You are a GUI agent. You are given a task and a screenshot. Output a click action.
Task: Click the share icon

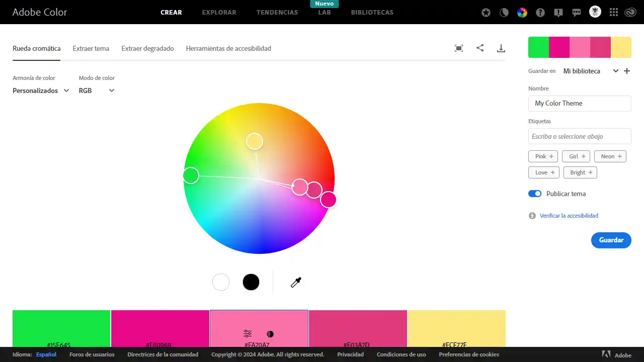(x=480, y=48)
